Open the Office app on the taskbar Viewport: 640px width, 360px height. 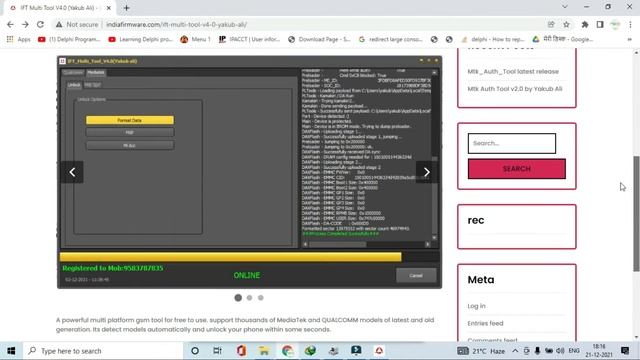click(241, 351)
